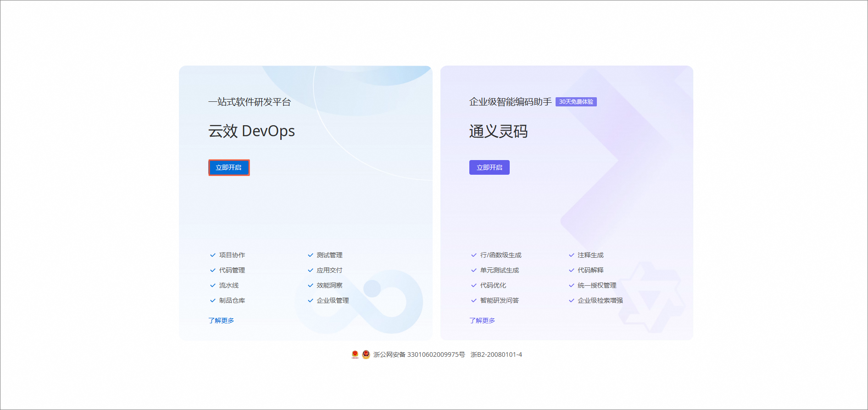Click the 云效 DevOps heading

click(x=251, y=131)
